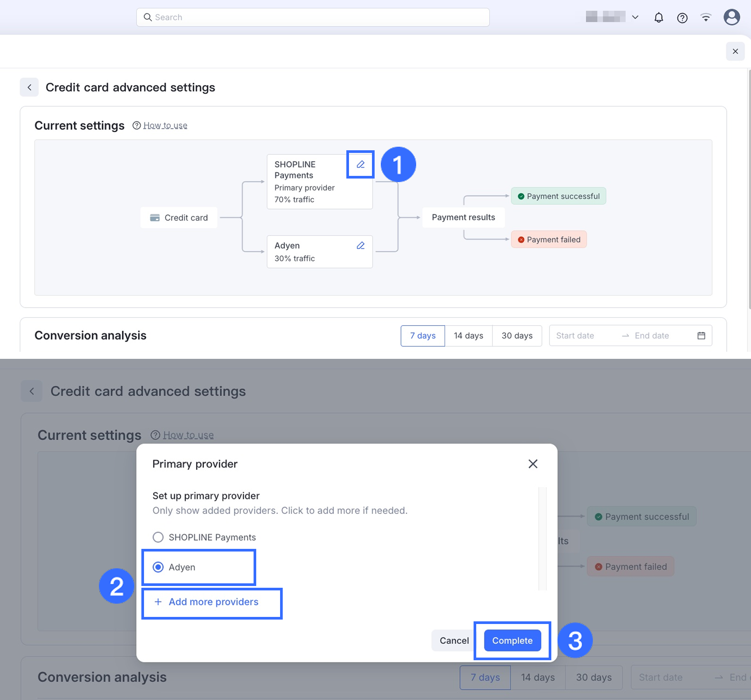Open the How to use help link
This screenshot has height=700, width=751.
[165, 126]
